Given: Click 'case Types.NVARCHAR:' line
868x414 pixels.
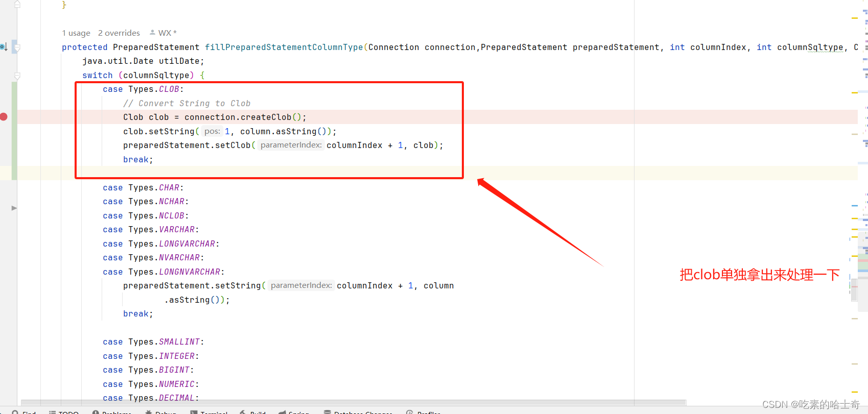Looking at the screenshot, I should [x=153, y=258].
